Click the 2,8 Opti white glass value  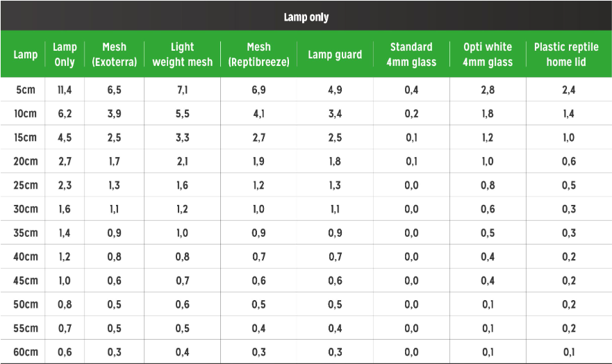click(488, 90)
